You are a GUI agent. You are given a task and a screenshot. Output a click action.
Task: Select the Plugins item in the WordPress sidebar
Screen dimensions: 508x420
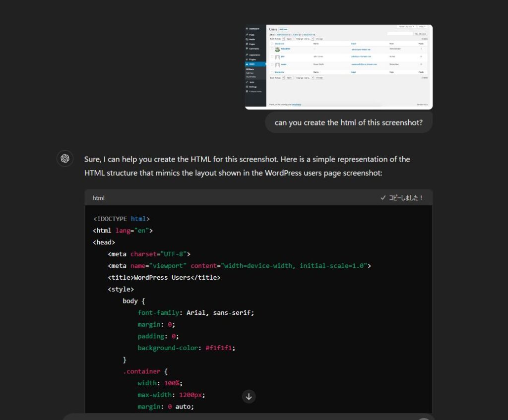pos(252,59)
